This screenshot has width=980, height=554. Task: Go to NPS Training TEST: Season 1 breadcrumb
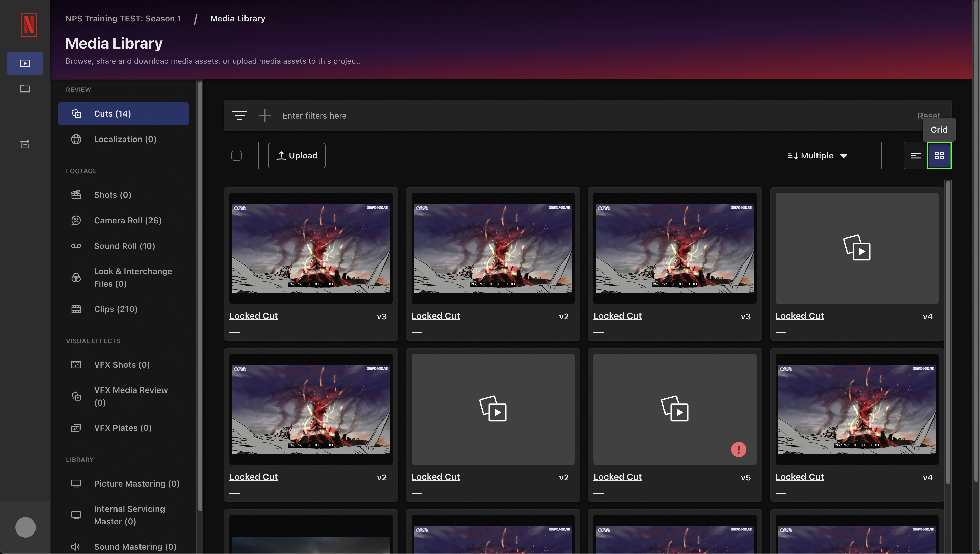[x=123, y=18]
